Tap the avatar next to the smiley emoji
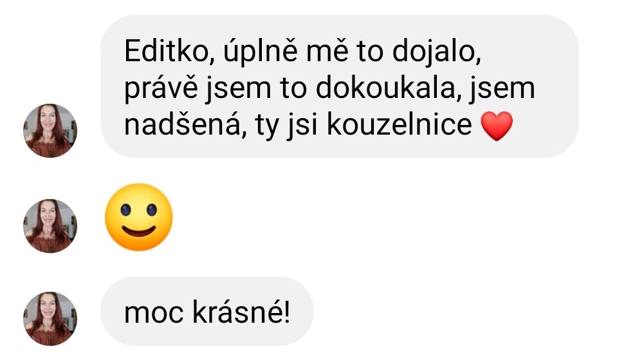The image size is (644, 362). point(50,226)
